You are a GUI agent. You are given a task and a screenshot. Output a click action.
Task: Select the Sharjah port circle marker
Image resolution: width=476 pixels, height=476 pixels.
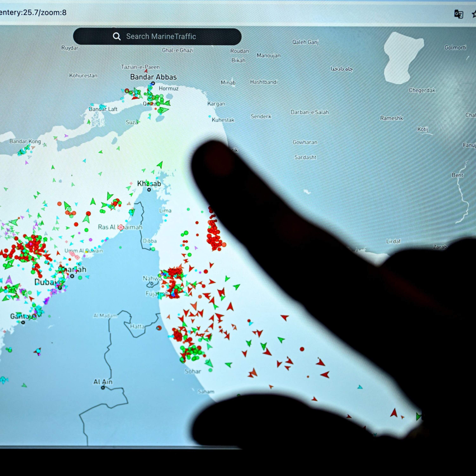72,276
